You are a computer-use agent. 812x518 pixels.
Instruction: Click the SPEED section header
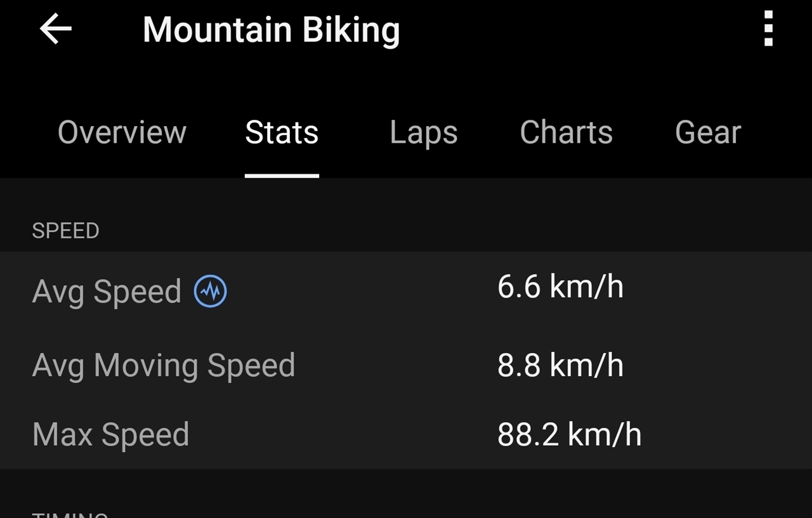click(65, 231)
